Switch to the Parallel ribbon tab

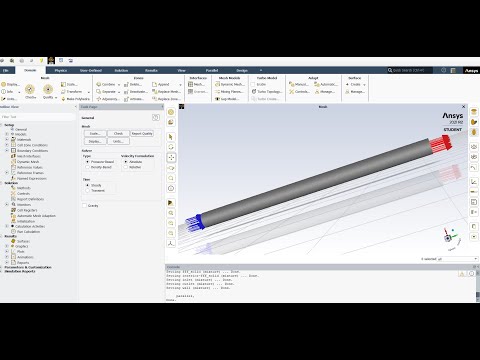click(x=212, y=70)
